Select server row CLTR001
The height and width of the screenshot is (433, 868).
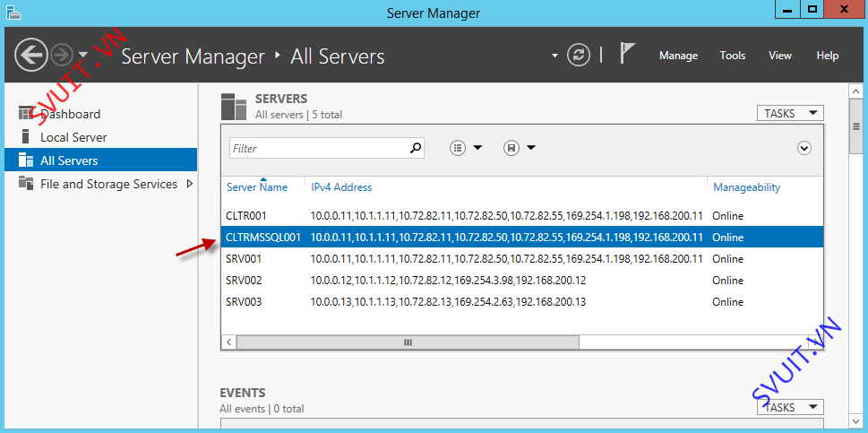click(522, 215)
